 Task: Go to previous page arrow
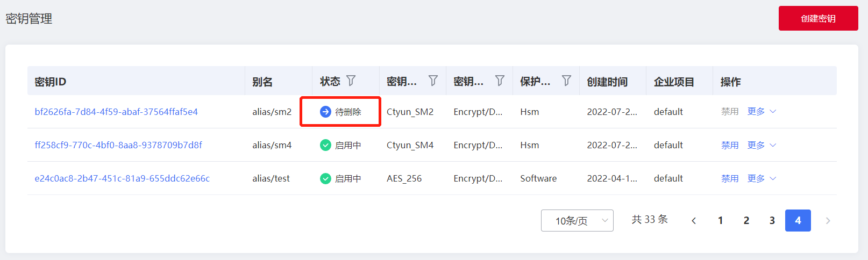pos(694,221)
